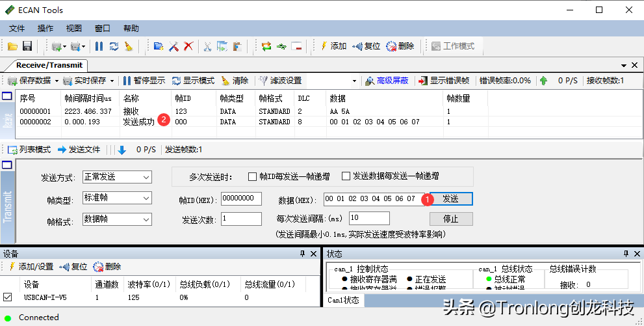Open the 帧类型 dropdown
644x326 pixels.
coord(117,198)
